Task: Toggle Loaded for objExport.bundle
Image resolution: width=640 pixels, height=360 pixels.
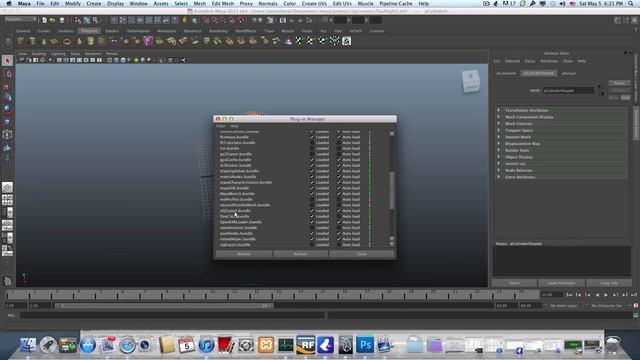Action: click(312, 211)
